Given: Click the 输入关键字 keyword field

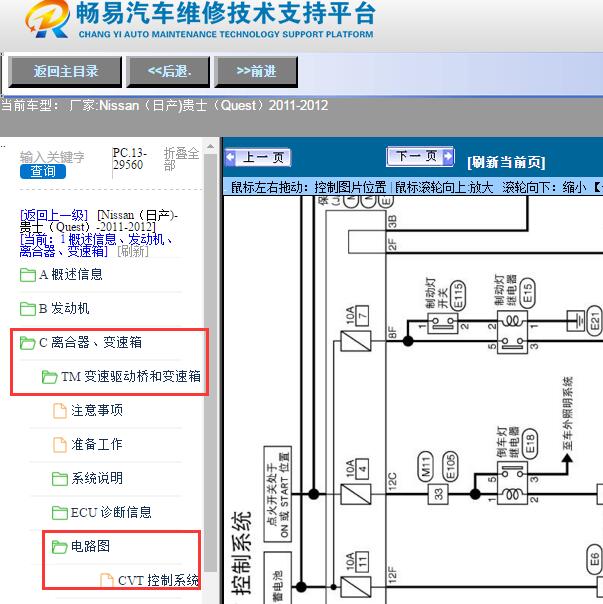Looking at the screenshot, I should click(x=52, y=157).
